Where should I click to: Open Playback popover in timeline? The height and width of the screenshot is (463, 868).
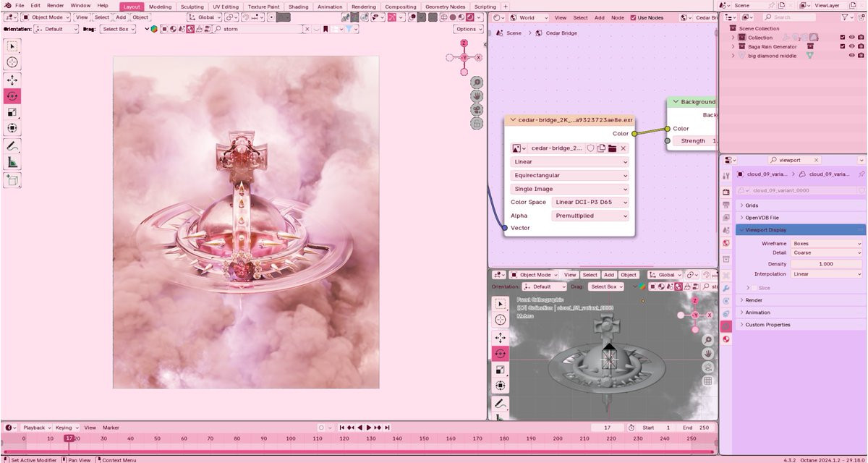coord(36,428)
